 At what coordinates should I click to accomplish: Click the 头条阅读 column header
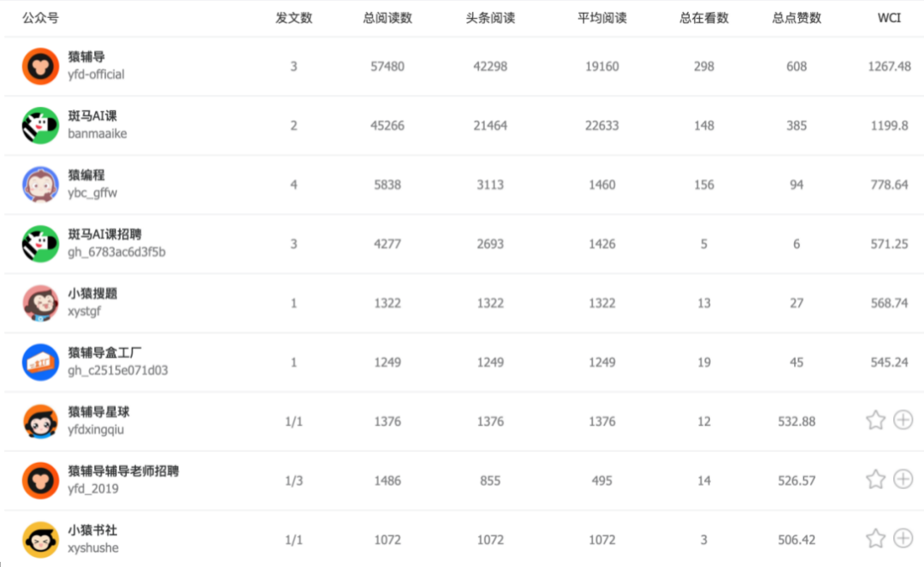[490, 18]
